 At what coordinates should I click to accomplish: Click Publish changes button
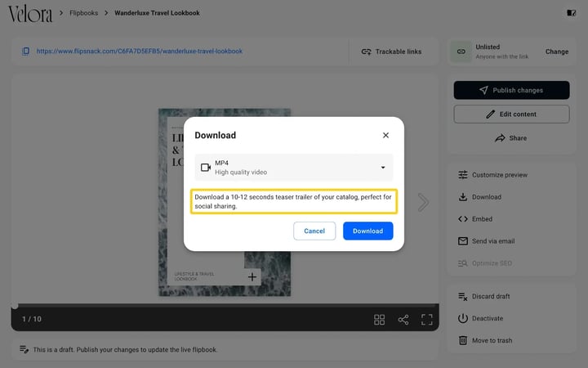511,90
